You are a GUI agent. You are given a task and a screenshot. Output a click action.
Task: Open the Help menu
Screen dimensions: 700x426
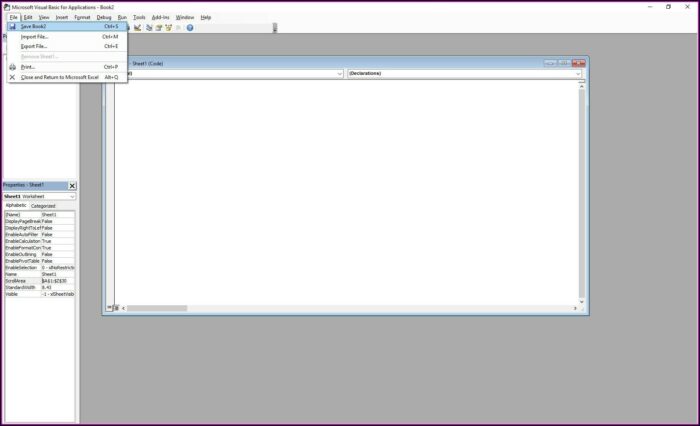coord(205,17)
